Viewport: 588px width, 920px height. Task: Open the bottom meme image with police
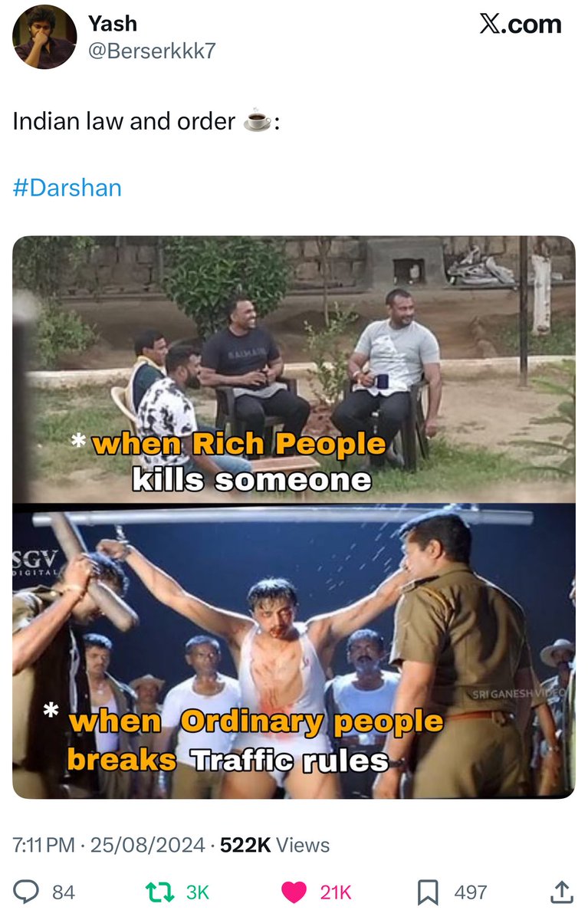click(294, 651)
